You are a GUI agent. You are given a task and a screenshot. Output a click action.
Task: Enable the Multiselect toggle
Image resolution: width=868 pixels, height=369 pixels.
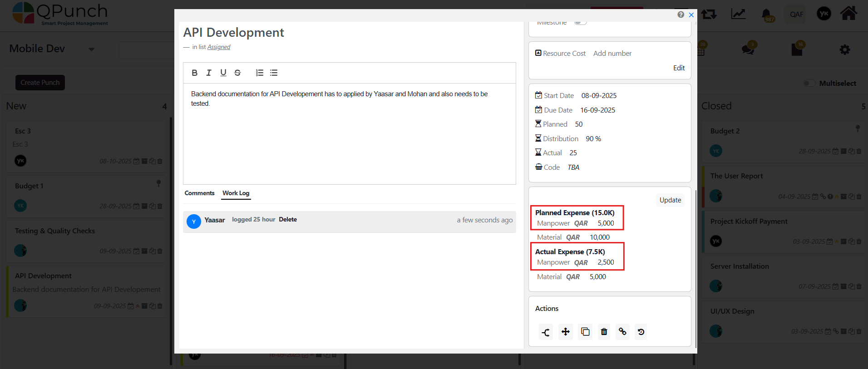809,83
